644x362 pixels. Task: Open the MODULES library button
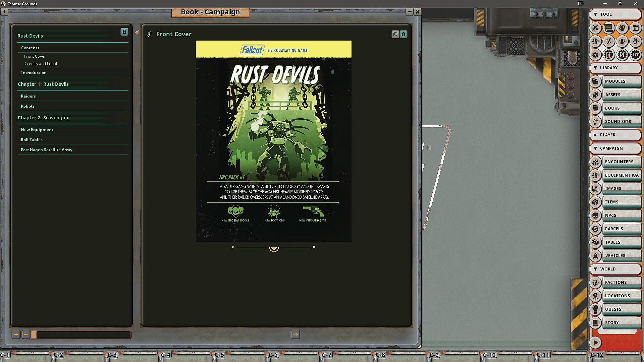click(616, 81)
